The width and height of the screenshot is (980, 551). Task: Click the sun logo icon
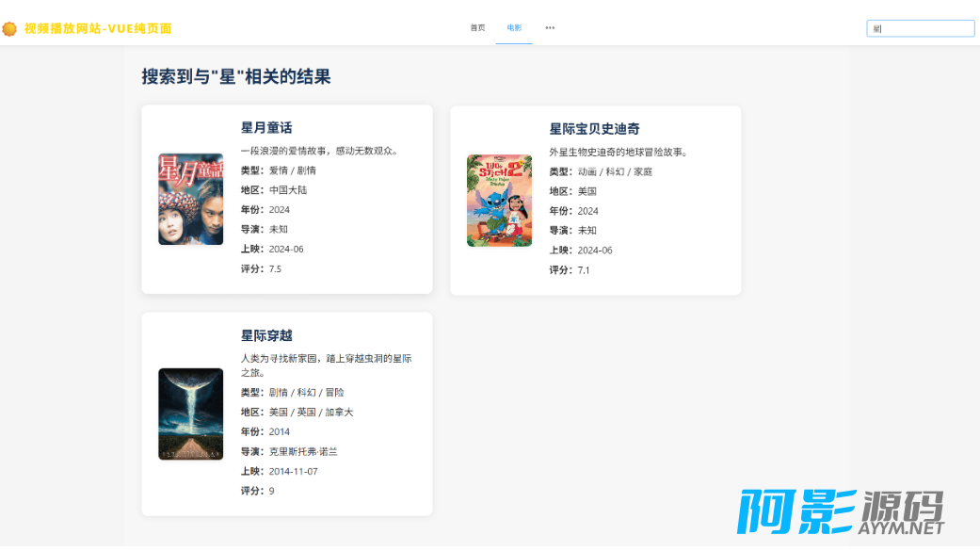(x=9, y=29)
